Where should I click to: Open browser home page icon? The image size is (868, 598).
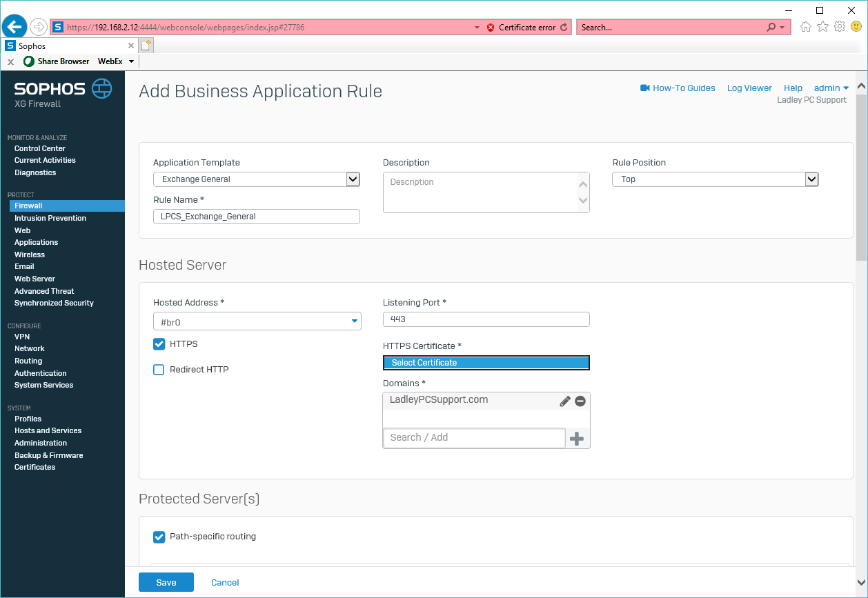click(805, 27)
